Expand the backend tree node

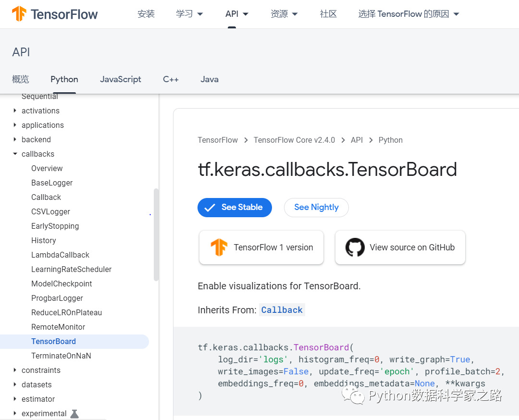[x=14, y=139]
